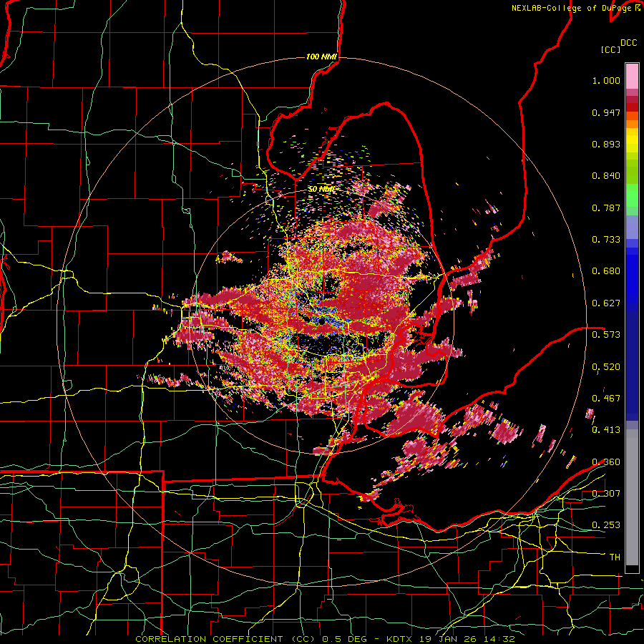Pick the lavender segment near 0.733
The image size is (644, 644).
click(x=632, y=227)
